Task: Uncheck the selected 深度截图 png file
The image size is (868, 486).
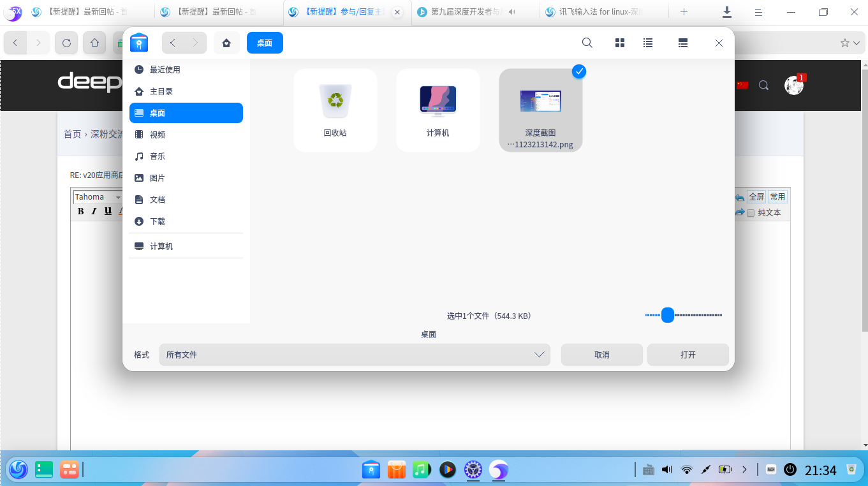Action: (579, 71)
